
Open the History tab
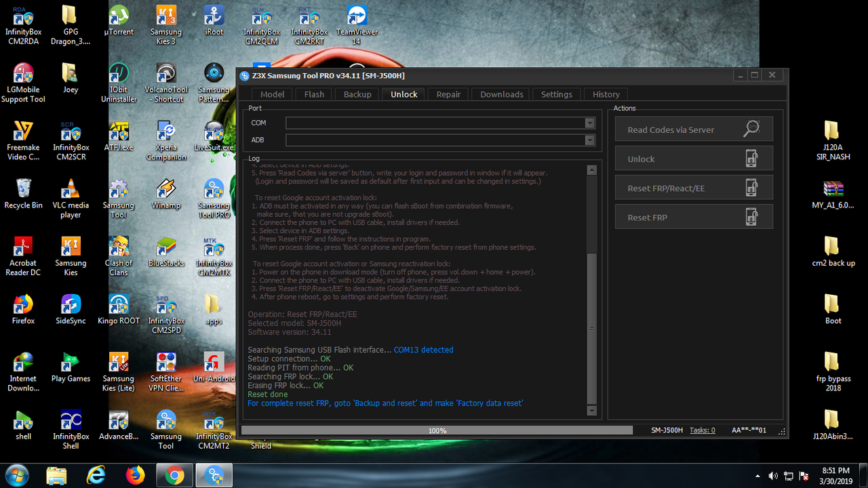[606, 94]
